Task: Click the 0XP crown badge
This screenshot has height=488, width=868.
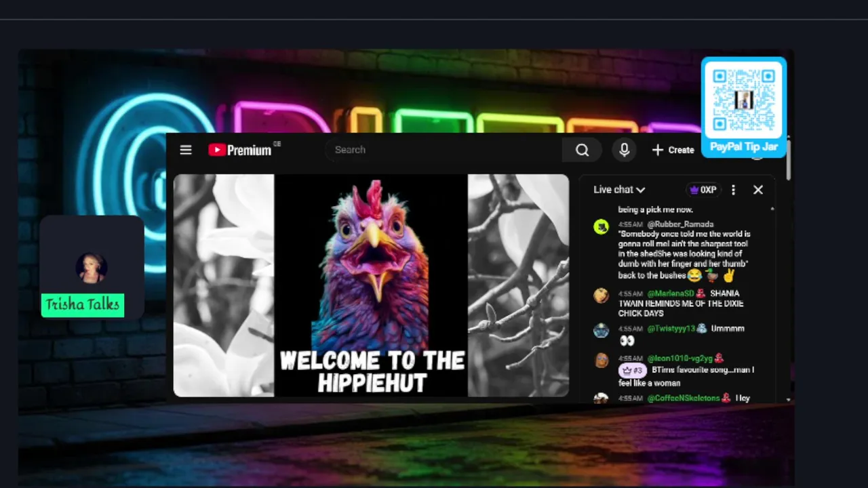Action: click(703, 190)
